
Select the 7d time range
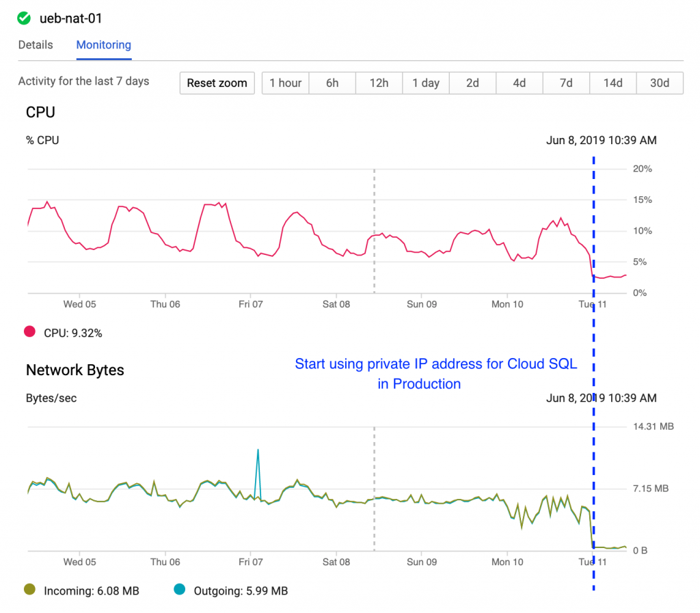tap(566, 83)
